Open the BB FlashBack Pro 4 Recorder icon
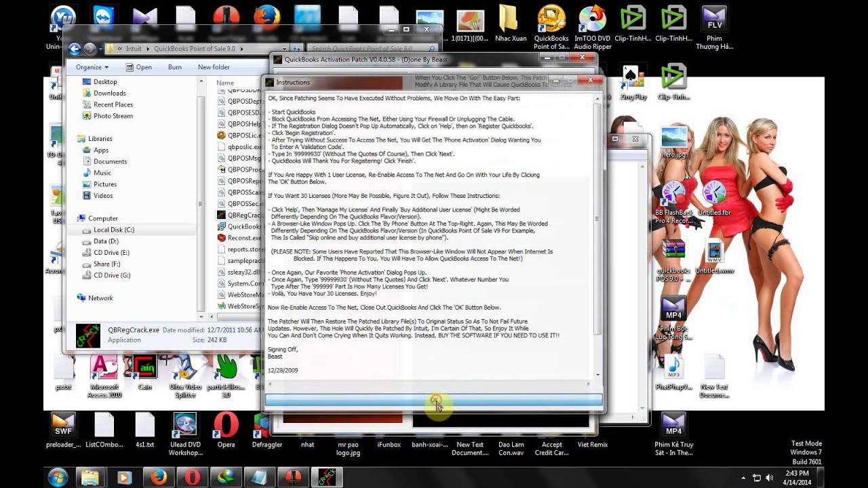Screen dimensions: 868x488 [x=673, y=203]
